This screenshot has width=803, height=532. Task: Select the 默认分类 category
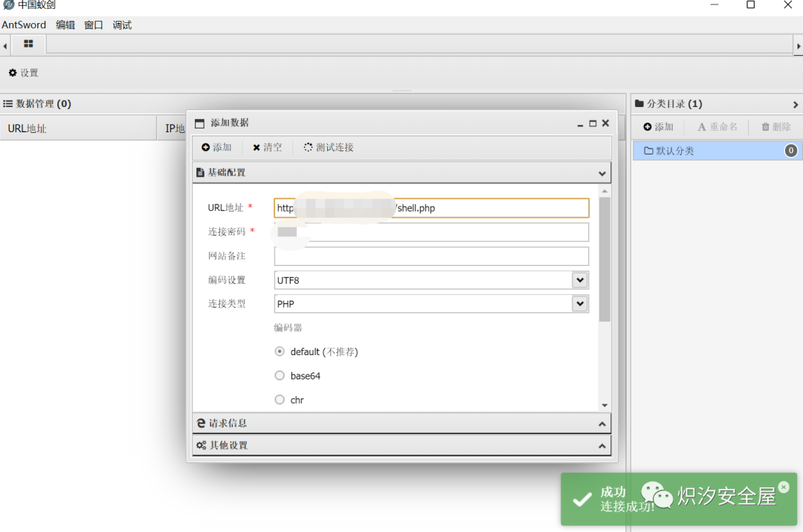click(x=717, y=151)
